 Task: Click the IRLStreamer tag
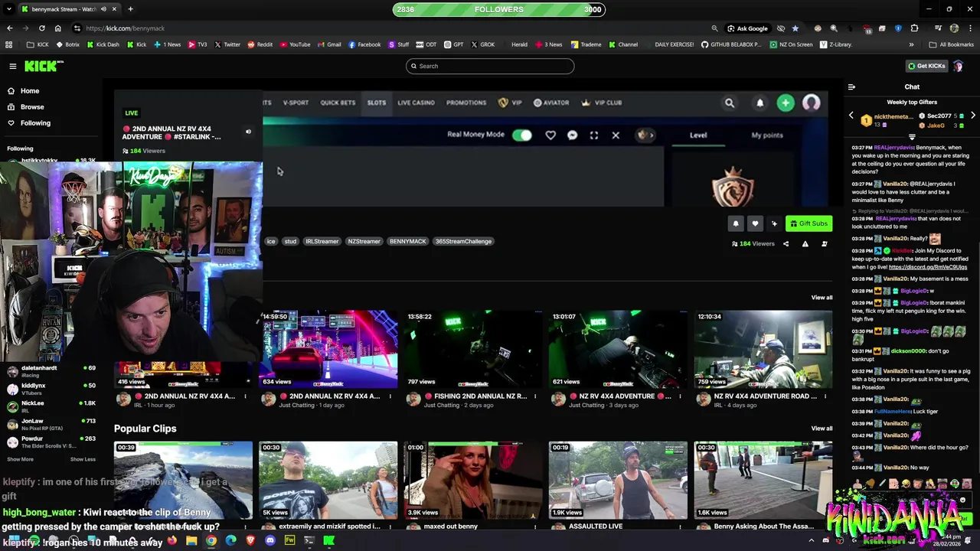[322, 241]
